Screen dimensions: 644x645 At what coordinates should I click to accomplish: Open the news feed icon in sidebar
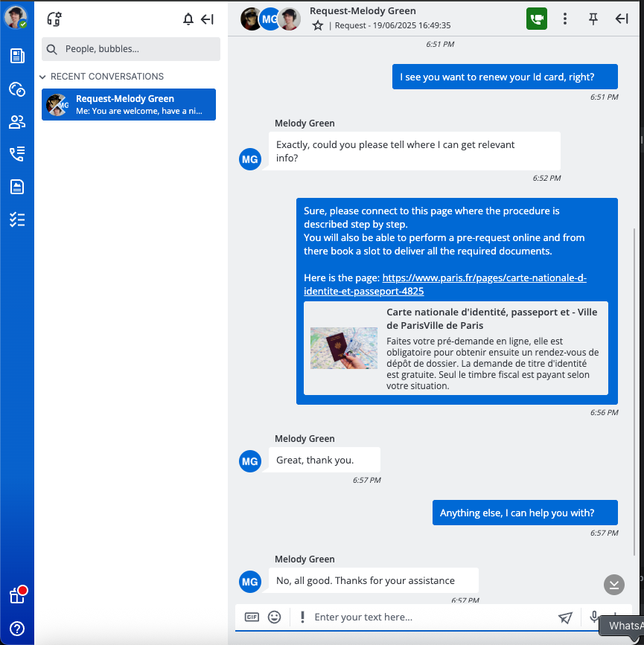17,56
